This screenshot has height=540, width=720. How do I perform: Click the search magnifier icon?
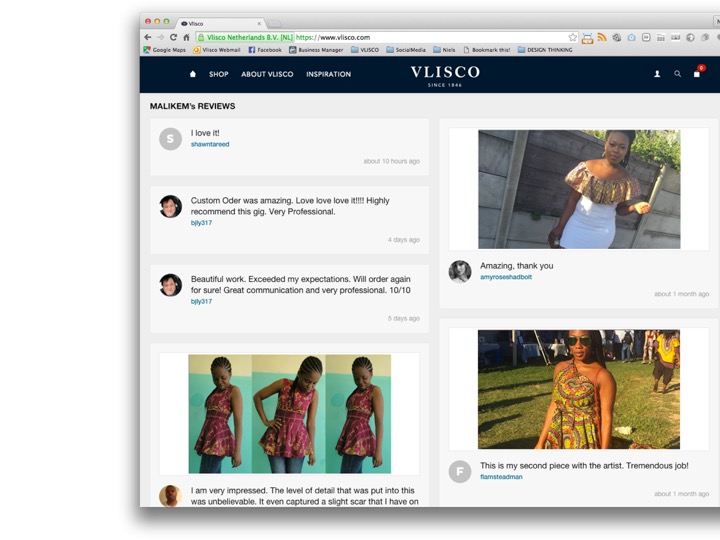tap(677, 74)
